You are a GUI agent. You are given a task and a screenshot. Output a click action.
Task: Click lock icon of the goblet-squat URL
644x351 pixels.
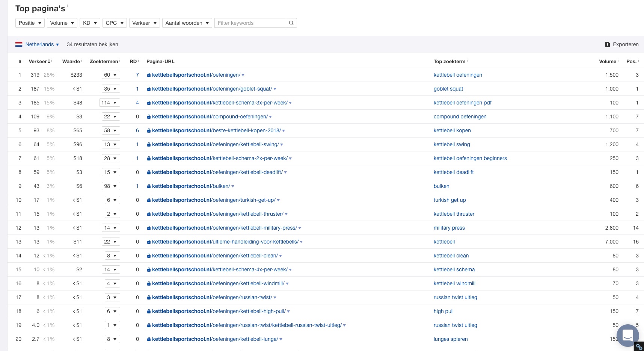point(149,89)
